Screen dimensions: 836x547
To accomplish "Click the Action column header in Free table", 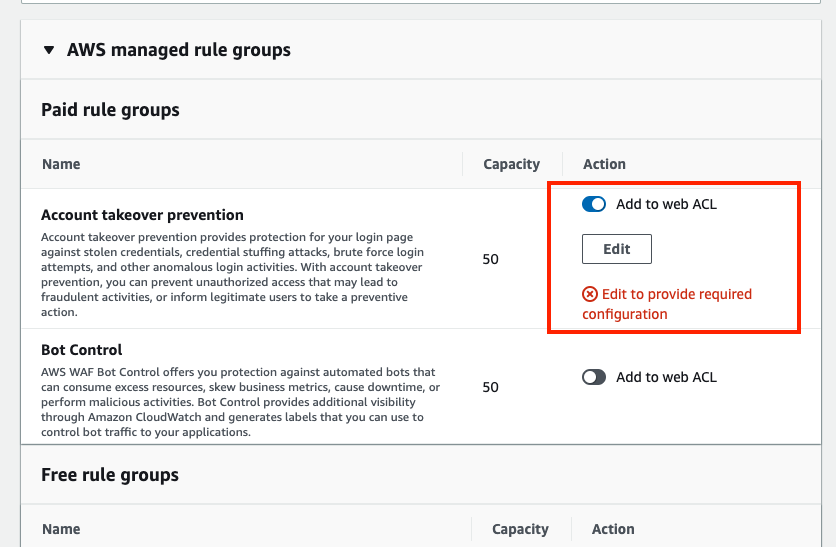I will coord(613,529).
